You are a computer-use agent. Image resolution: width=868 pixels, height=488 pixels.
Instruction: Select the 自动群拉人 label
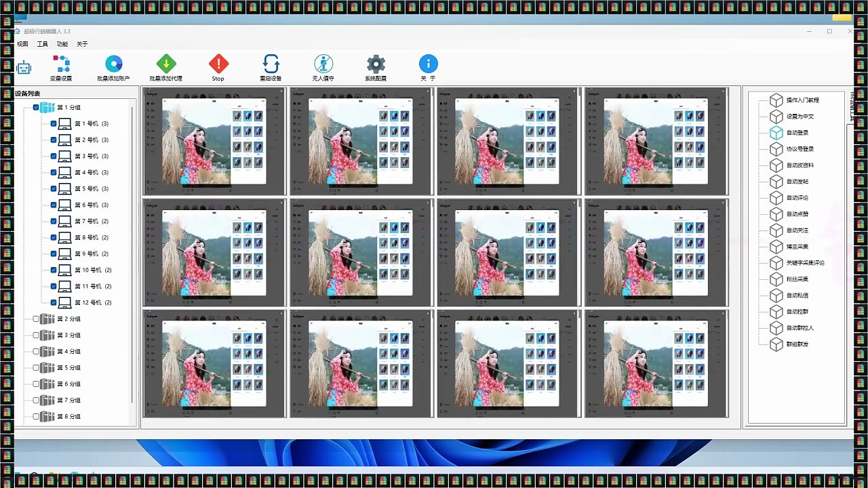(x=800, y=327)
